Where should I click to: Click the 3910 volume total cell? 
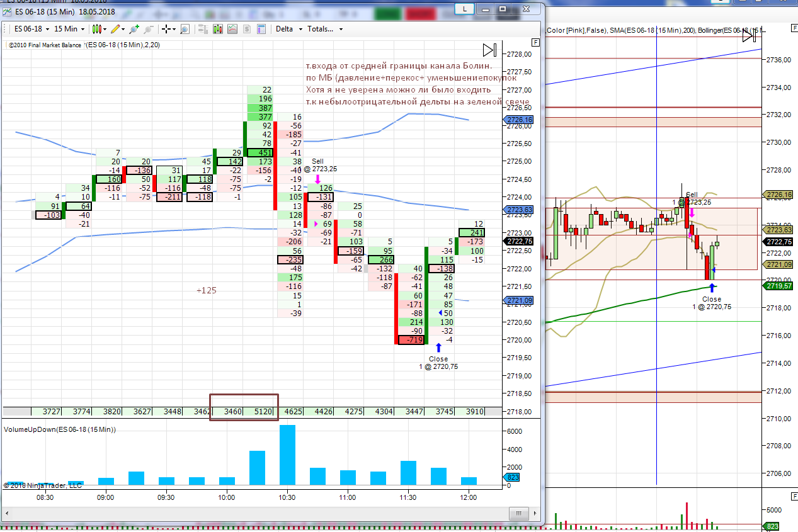(x=471, y=412)
